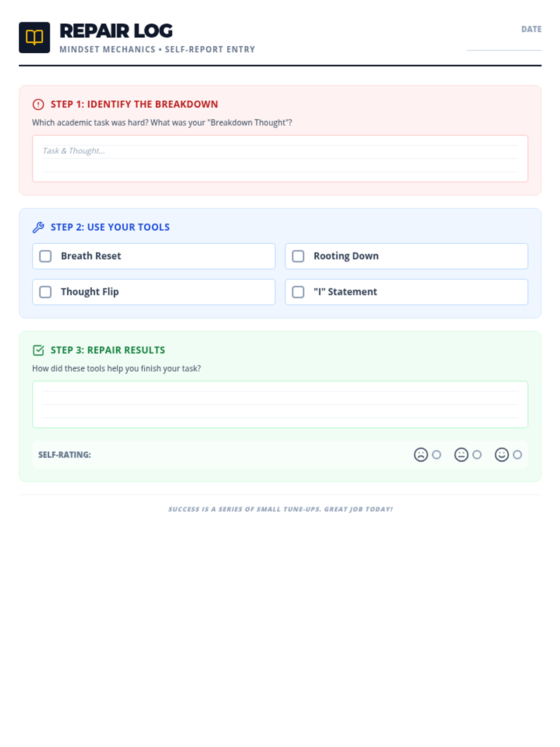Choose the neutral self-rating radio button

coord(477,455)
